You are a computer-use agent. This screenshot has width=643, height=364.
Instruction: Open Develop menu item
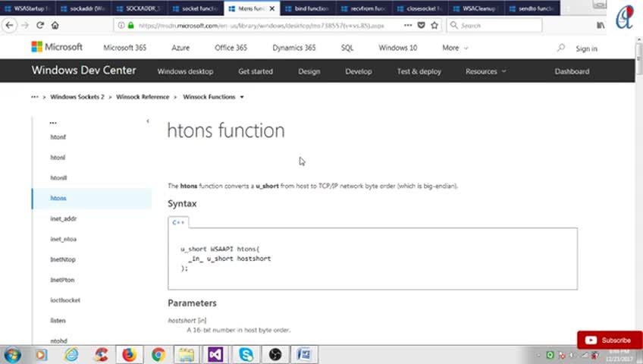tap(359, 71)
